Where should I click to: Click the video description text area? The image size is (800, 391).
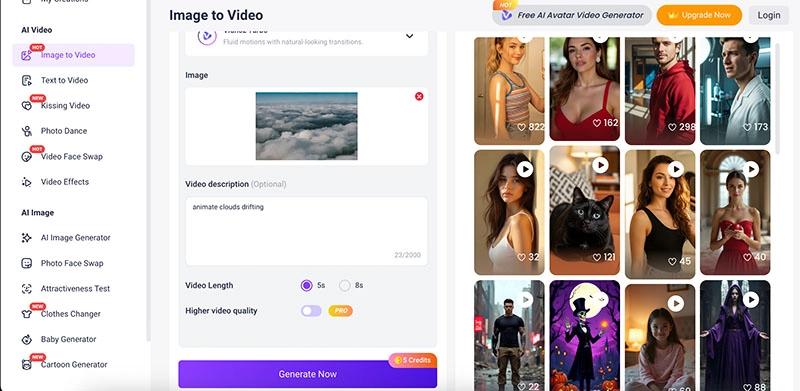(x=306, y=231)
